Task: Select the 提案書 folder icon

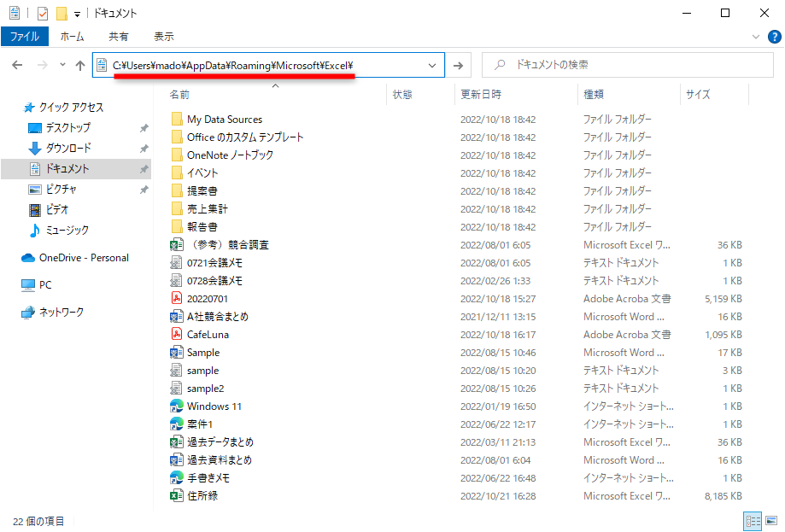Action: (x=176, y=191)
